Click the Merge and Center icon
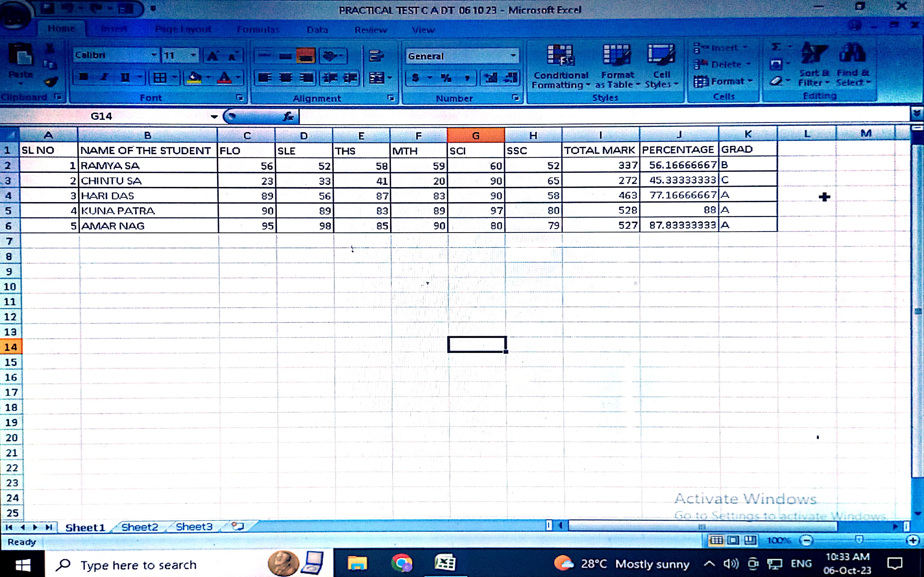924x577 pixels. tap(376, 78)
